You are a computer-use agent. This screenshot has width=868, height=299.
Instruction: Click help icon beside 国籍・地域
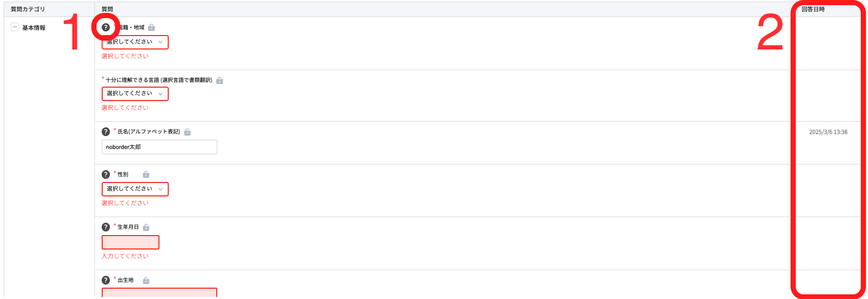(106, 27)
